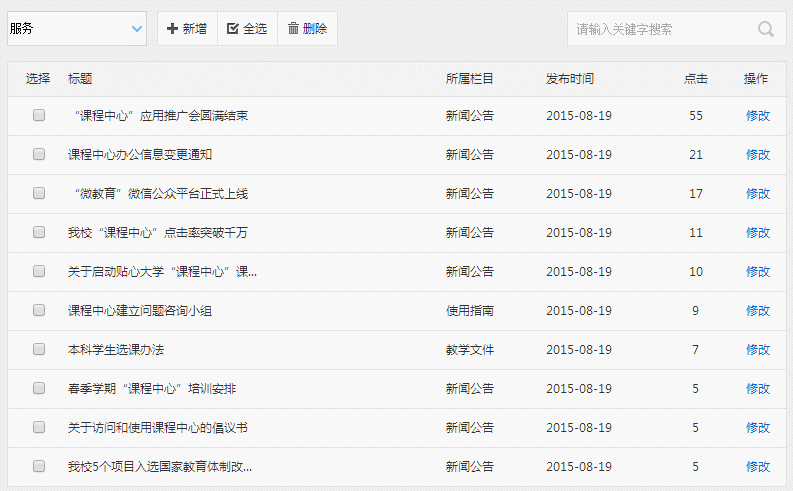The width and height of the screenshot is (793, 491).
Task: Check the box for "课程中心"应用推广会圆满结束
Action: tap(39, 116)
